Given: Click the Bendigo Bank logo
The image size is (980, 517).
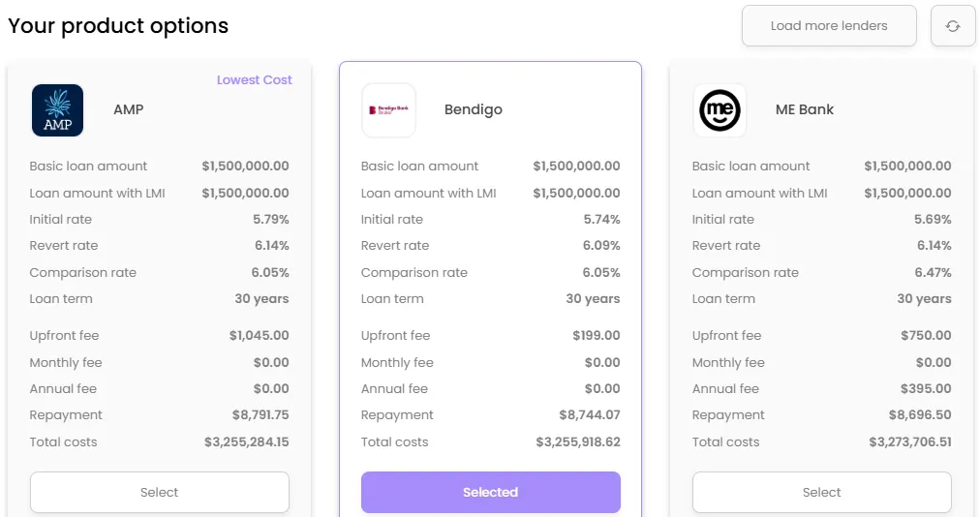Looking at the screenshot, I should 388,110.
